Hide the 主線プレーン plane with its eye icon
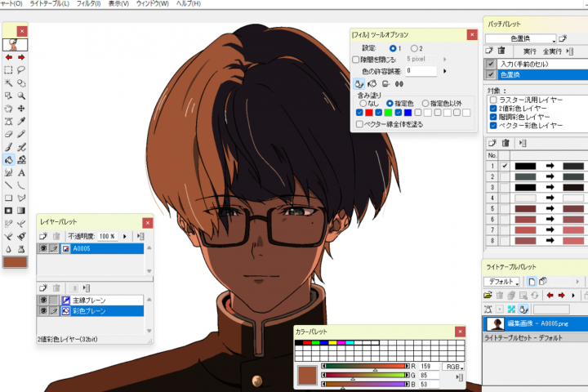 (x=43, y=301)
